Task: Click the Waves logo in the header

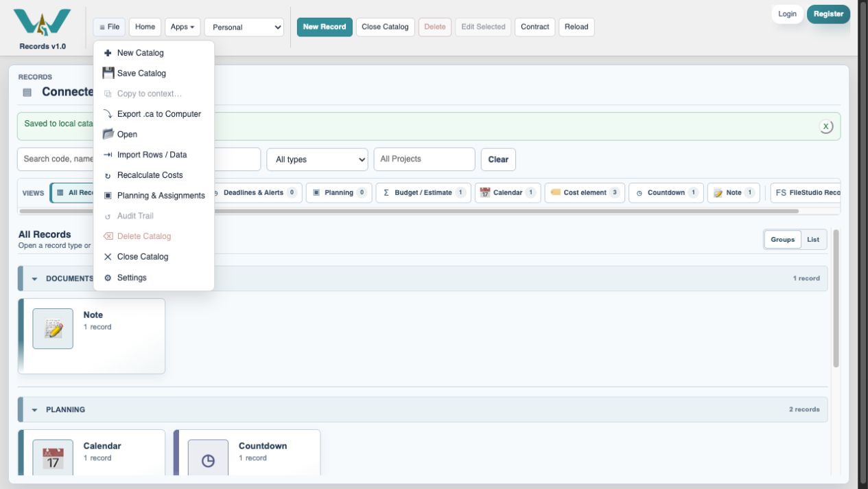Action: [x=43, y=23]
